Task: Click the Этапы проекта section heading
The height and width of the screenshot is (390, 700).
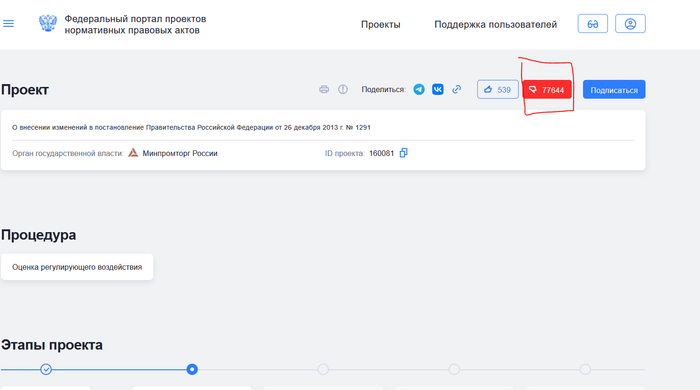Action: click(x=52, y=344)
